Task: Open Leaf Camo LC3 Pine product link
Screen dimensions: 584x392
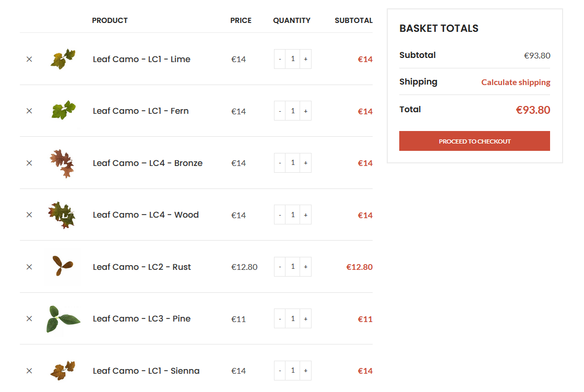Action: pos(141,319)
